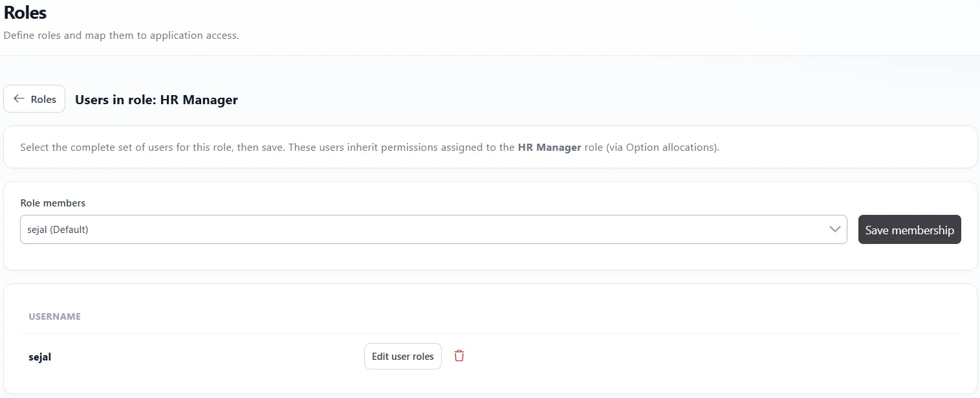The width and height of the screenshot is (980, 398).
Task: Click the 'Define roles and map them' subtitle
Action: pyautogui.click(x=122, y=36)
